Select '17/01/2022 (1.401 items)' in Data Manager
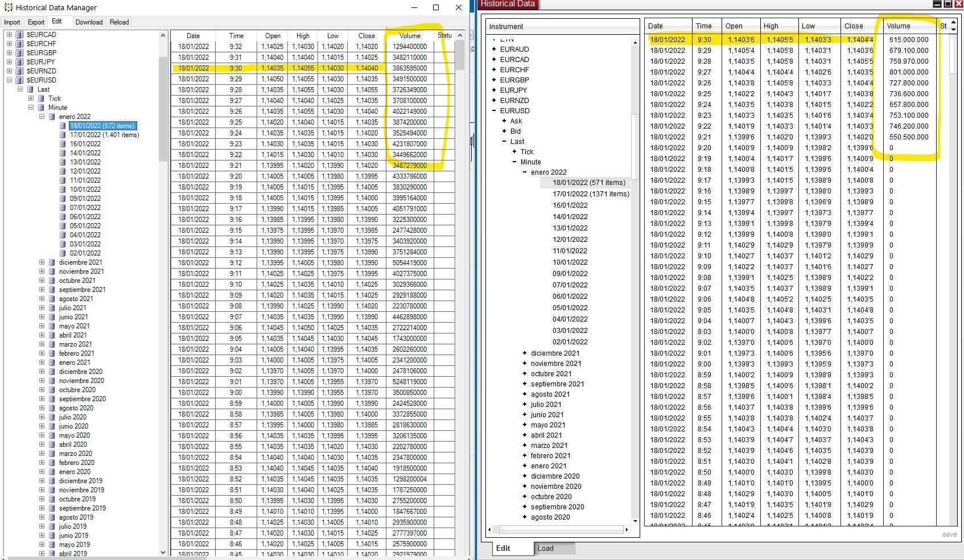Image resolution: width=964 pixels, height=560 pixels. coord(105,135)
